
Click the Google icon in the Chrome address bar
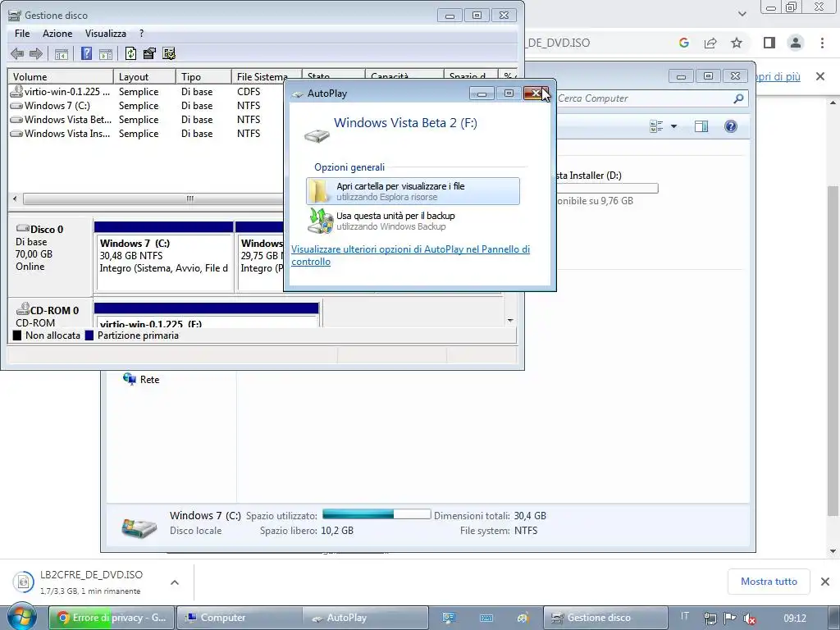coord(683,43)
